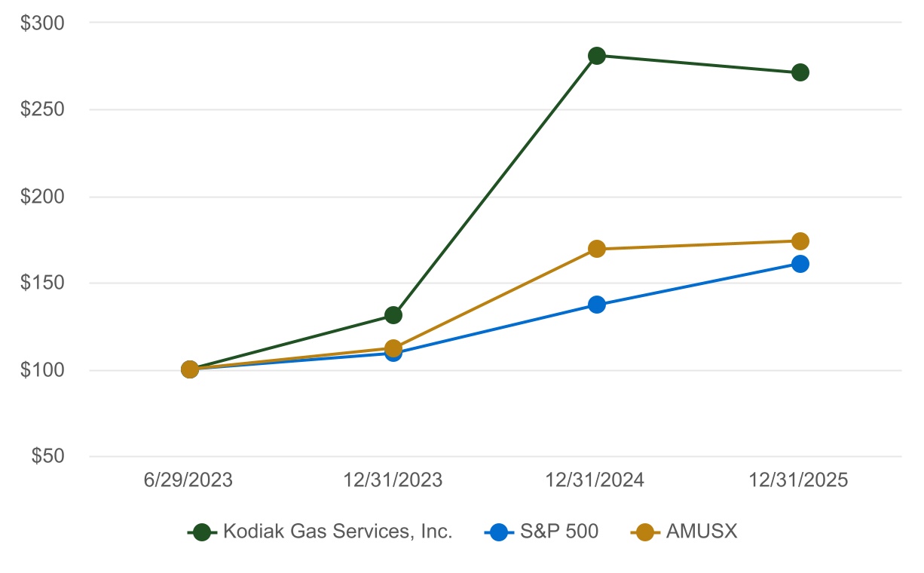Click the S&P 500 legend label
924x573 pixels.
pyautogui.click(x=559, y=532)
